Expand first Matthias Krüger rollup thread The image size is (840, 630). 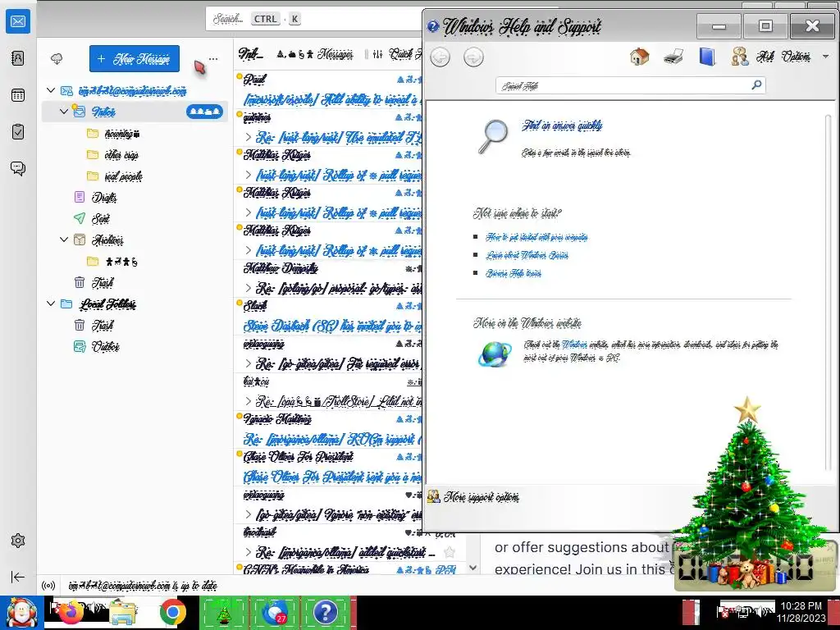(248, 175)
